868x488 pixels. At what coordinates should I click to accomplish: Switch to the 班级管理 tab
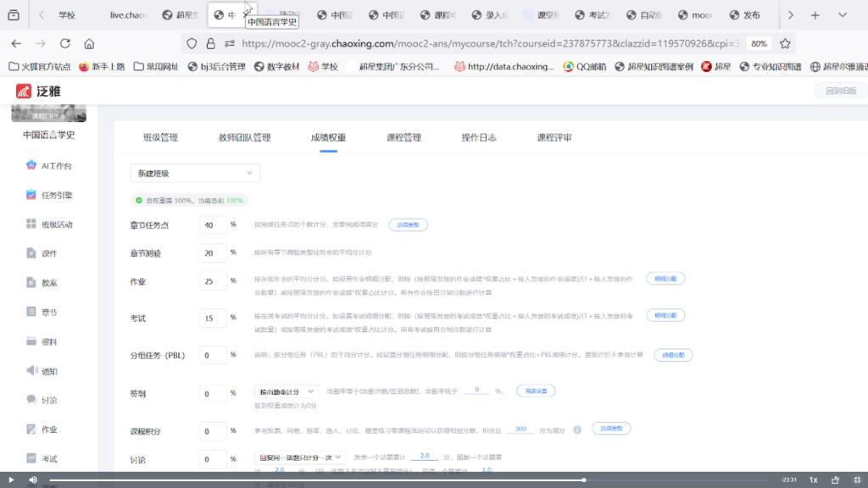[160, 137]
